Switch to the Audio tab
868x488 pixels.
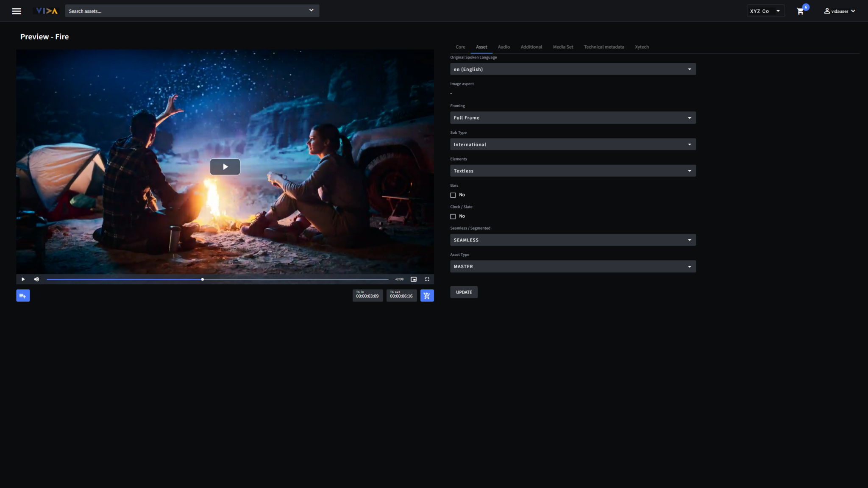tap(504, 47)
